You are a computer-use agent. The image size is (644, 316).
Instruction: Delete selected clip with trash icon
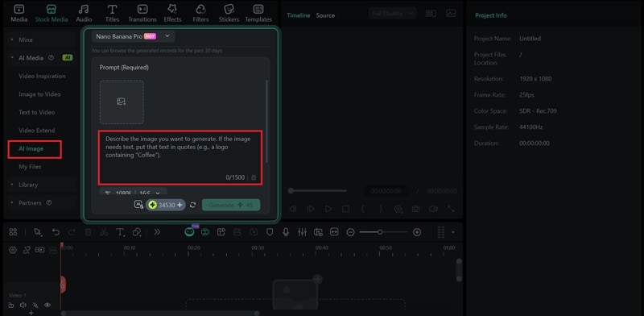click(88, 232)
